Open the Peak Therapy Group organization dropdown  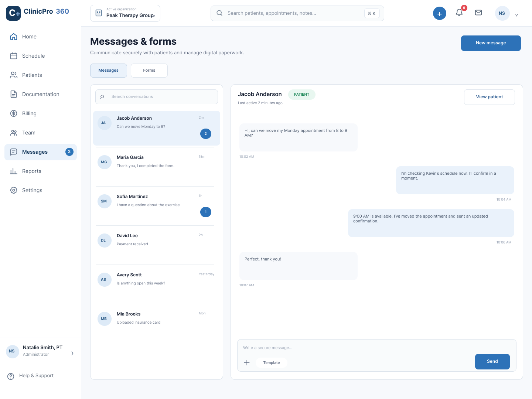coord(125,13)
